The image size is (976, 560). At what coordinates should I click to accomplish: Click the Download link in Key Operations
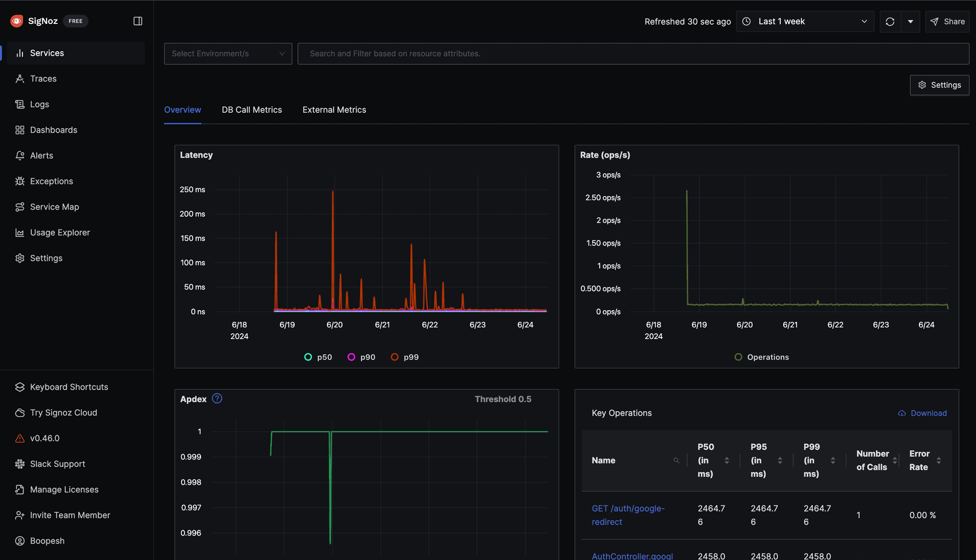pyautogui.click(x=928, y=413)
